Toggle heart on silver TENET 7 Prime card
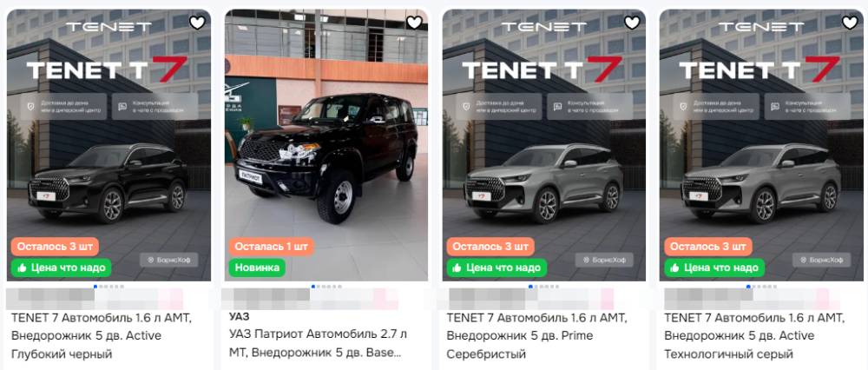The height and width of the screenshot is (370, 868). (633, 23)
